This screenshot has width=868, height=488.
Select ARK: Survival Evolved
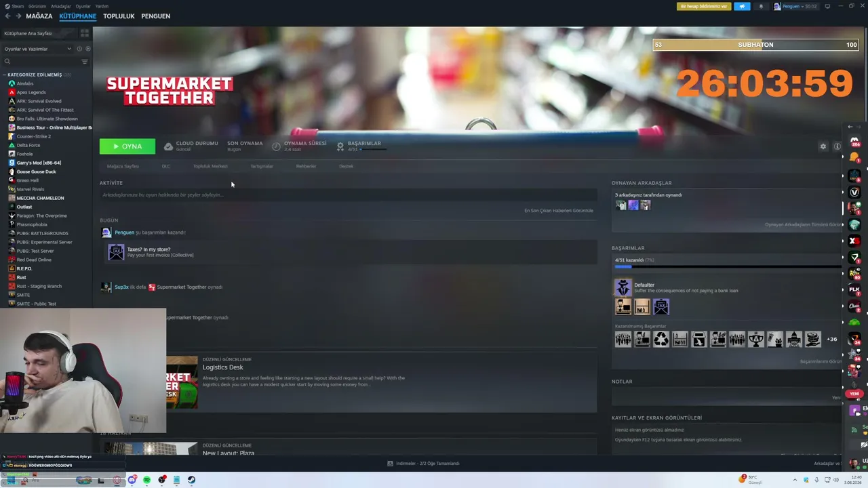(x=39, y=101)
